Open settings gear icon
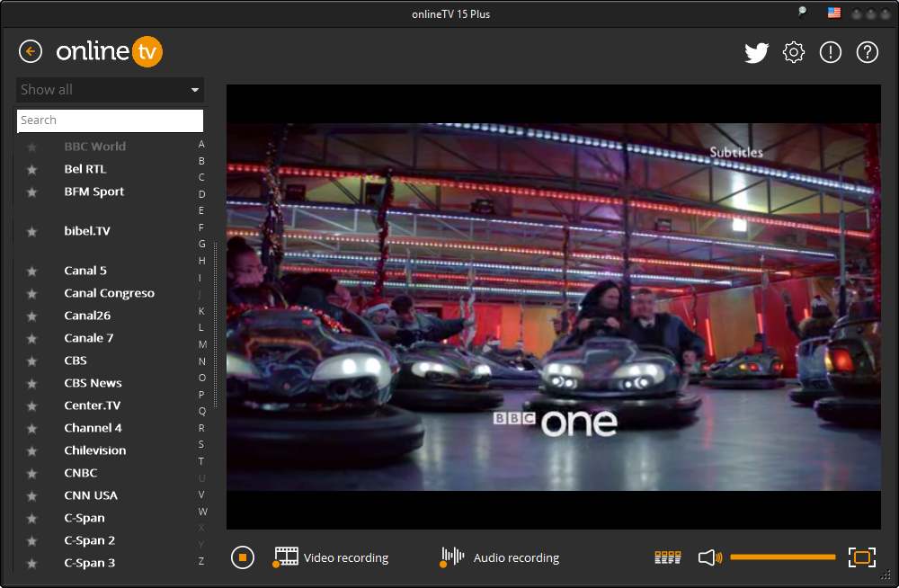Image resolution: width=899 pixels, height=588 pixels. point(794,52)
